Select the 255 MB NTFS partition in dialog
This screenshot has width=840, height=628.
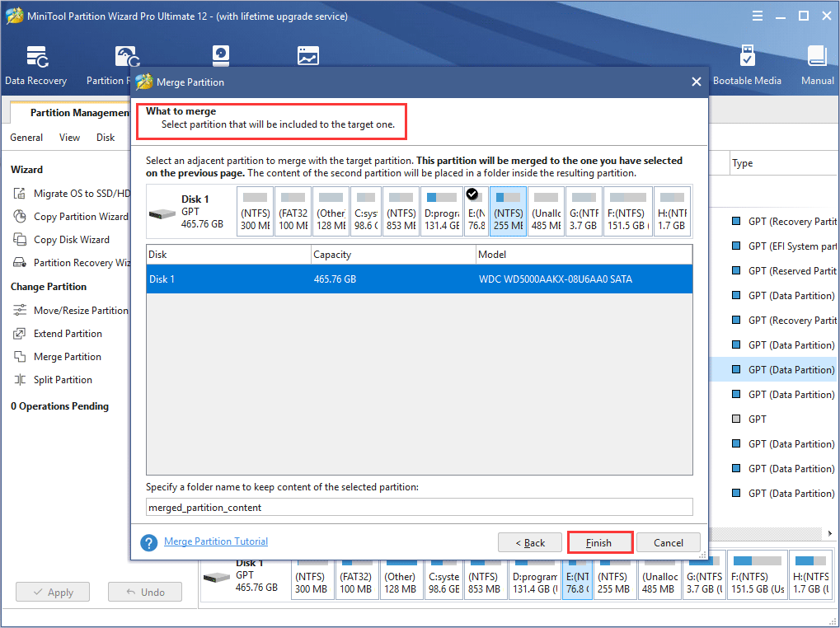point(508,212)
